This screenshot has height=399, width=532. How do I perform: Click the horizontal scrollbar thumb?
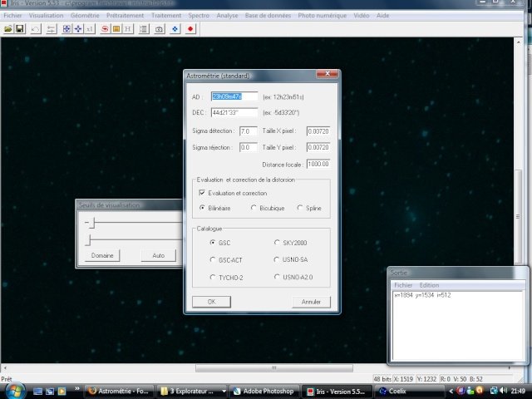point(274,367)
